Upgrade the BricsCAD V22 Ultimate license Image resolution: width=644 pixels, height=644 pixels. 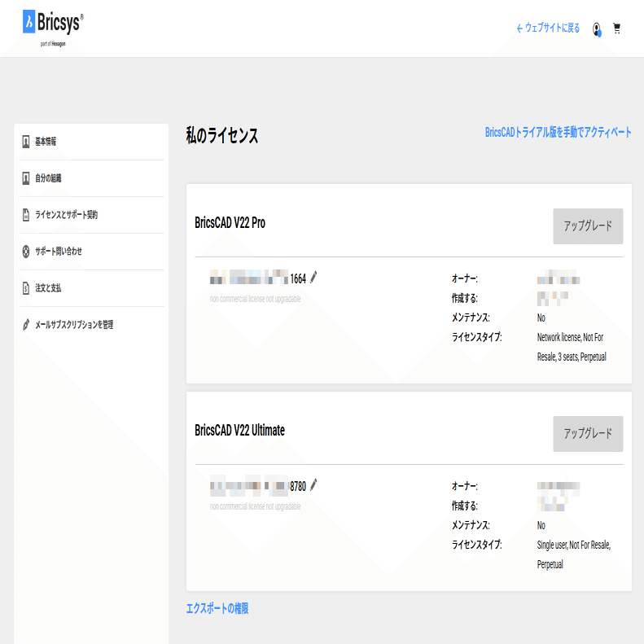point(588,434)
